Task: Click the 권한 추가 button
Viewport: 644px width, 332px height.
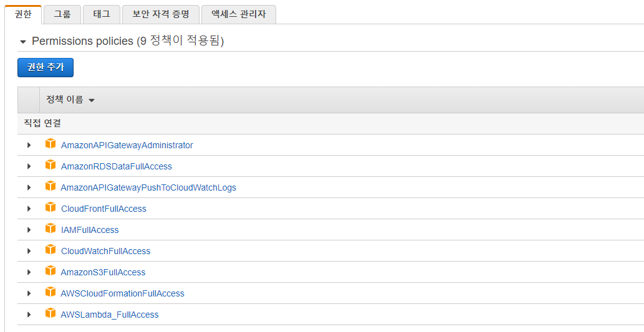Action: click(x=46, y=67)
